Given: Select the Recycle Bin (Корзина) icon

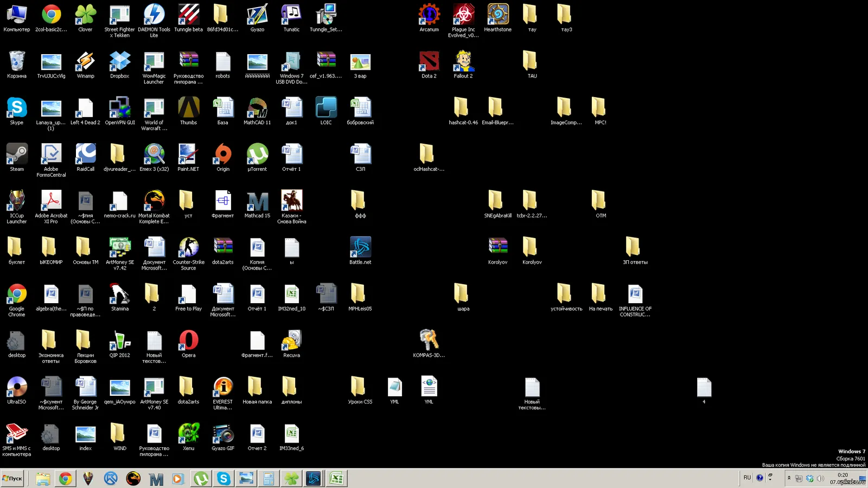Looking at the screenshot, I should (x=17, y=65).
